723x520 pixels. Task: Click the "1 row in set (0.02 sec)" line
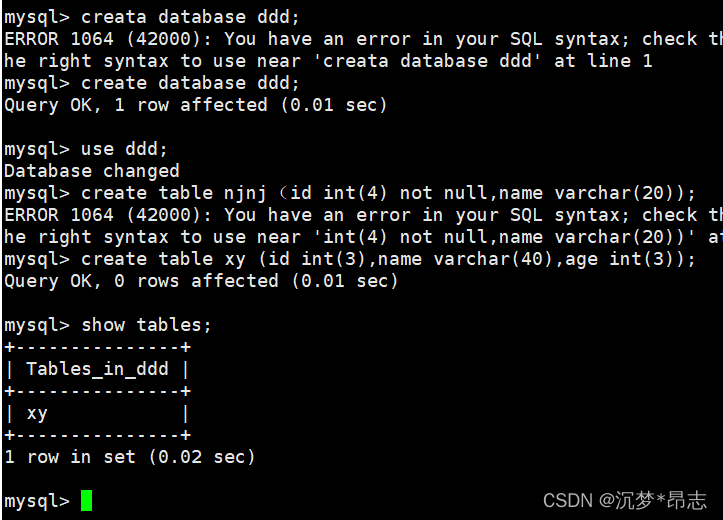(x=130, y=457)
